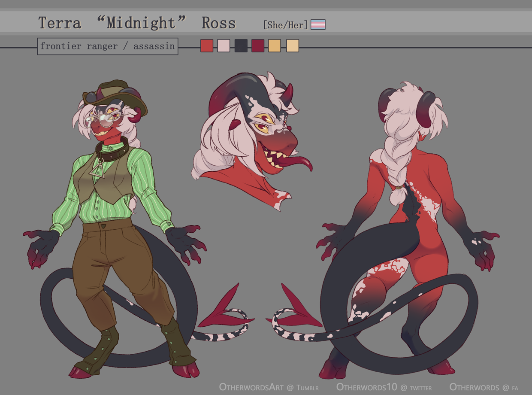Click the "Otherwords @ fa" credit

(484, 387)
